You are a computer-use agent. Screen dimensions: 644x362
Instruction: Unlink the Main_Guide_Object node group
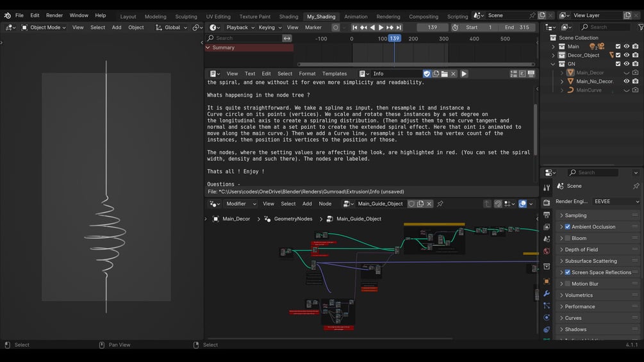[x=429, y=204]
